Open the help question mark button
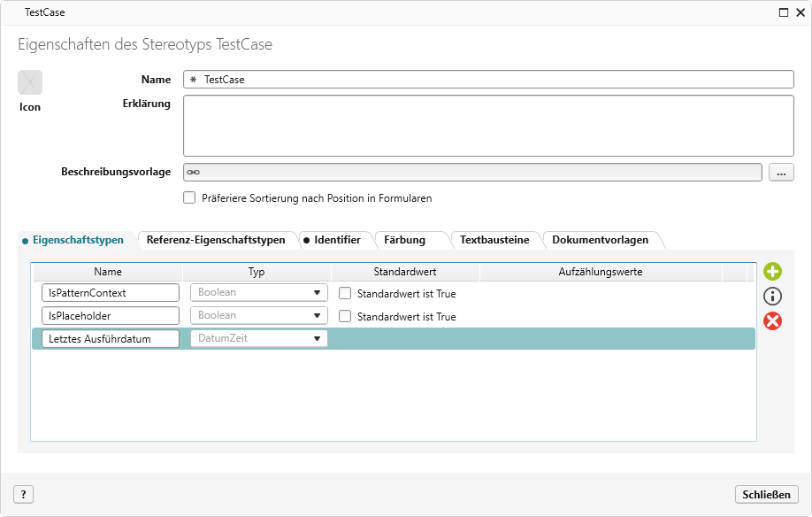812x517 pixels. coord(23,494)
